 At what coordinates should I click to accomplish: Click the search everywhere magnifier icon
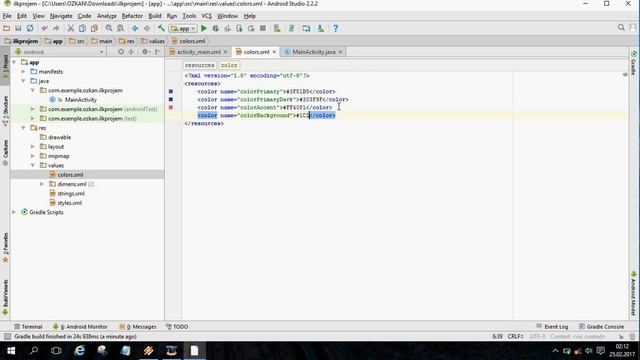621,27
